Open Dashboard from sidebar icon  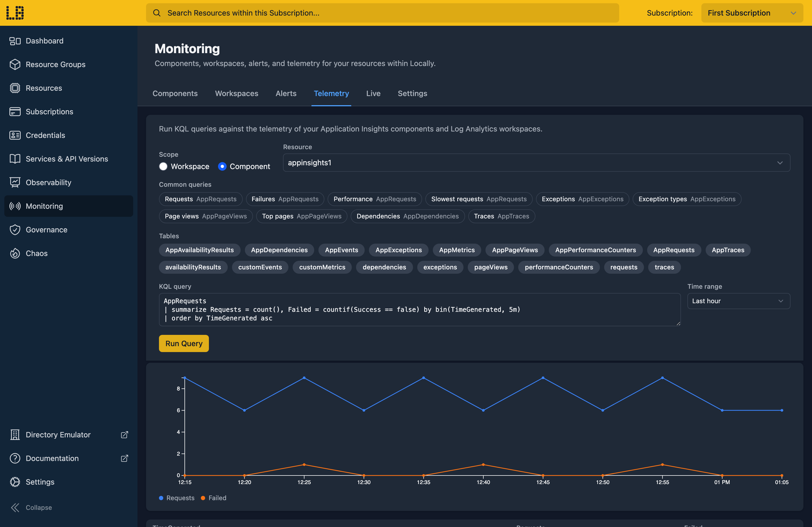pos(15,41)
